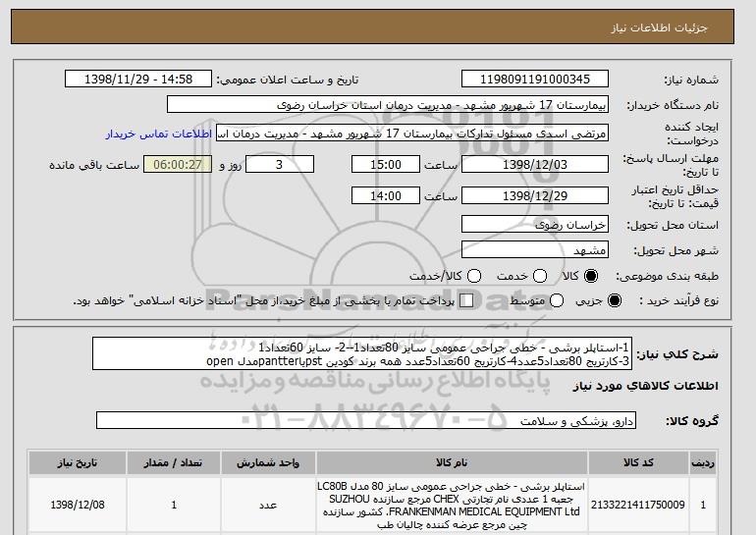Click the شماره نیاز label

point(691,80)
